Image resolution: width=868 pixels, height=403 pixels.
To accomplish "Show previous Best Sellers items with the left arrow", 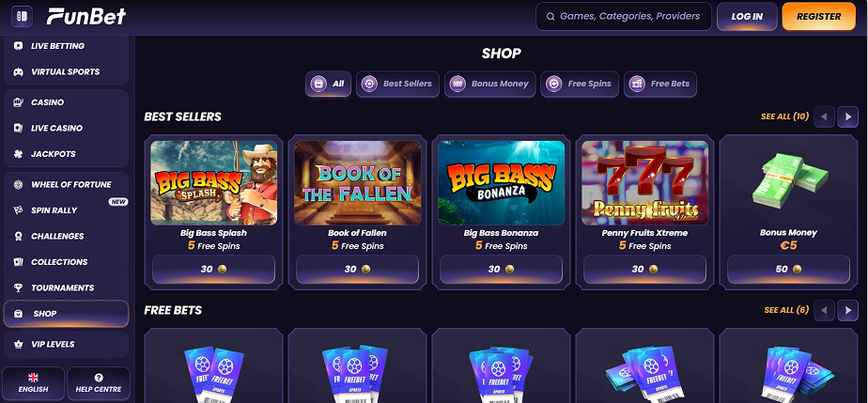I will 824,116.
